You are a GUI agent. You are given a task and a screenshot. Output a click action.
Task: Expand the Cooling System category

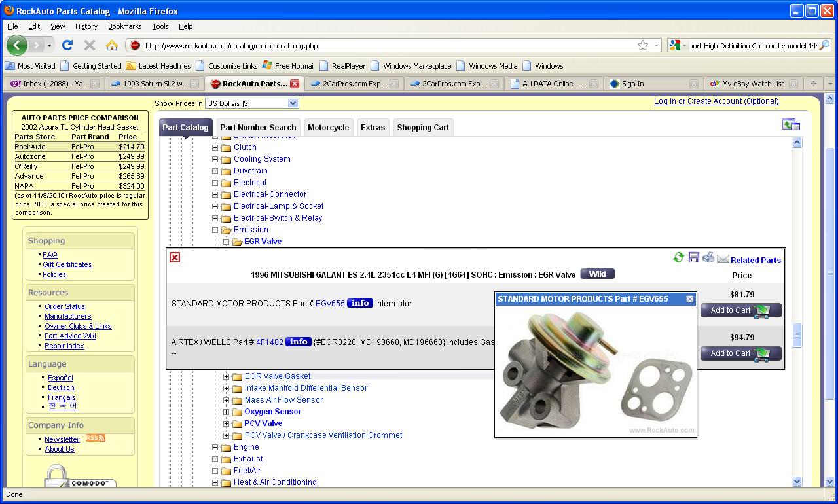click(215, 159)
